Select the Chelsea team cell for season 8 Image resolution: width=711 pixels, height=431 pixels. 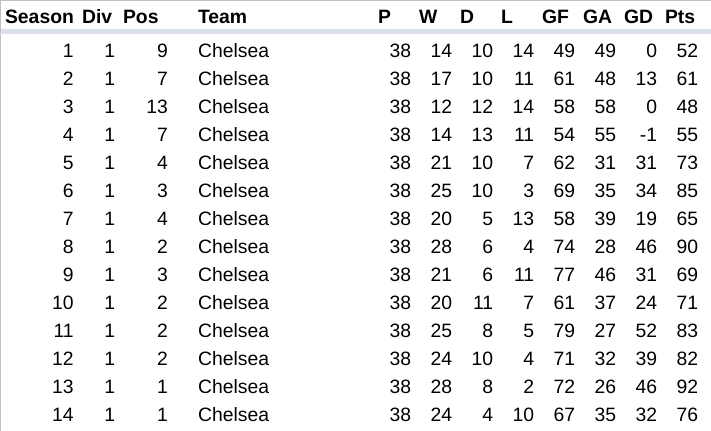click(233, 247)
